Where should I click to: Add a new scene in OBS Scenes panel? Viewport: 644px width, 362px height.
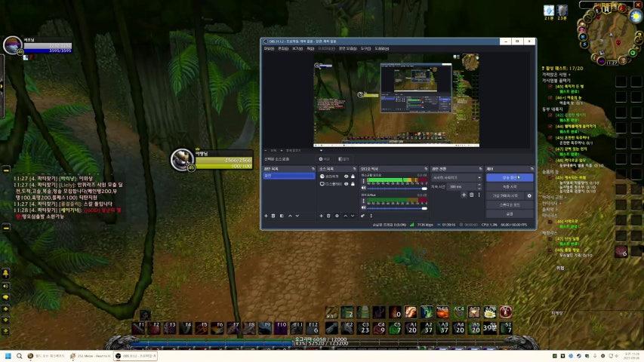point(267,216)
